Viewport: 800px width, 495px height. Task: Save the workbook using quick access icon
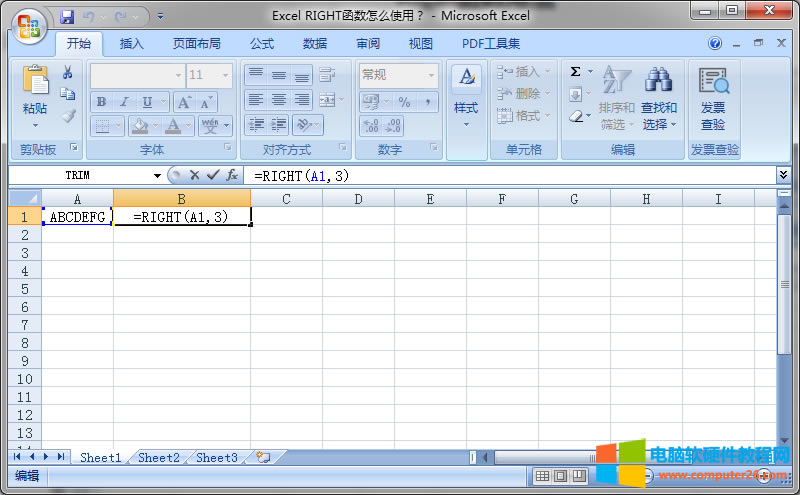tap(67, 17)
